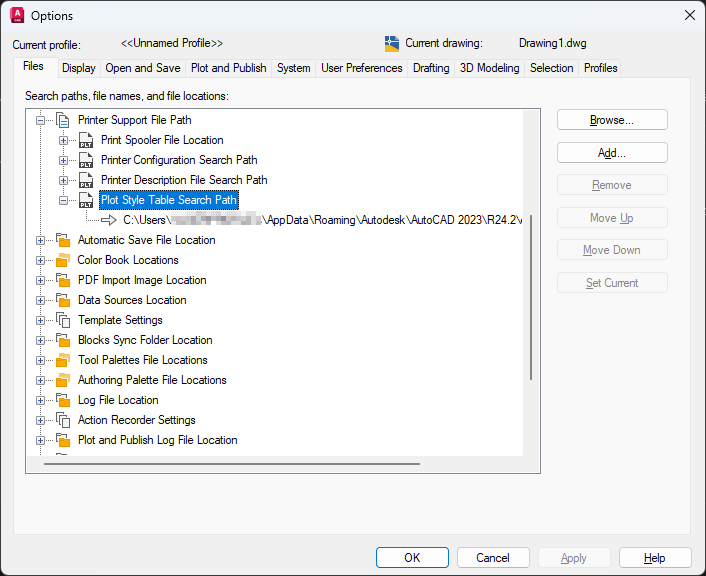Viewport: 706px width, 576px height.
Task: Click the PLT icon beside Plot Style Table Search Path
Action: pos(86,200)
